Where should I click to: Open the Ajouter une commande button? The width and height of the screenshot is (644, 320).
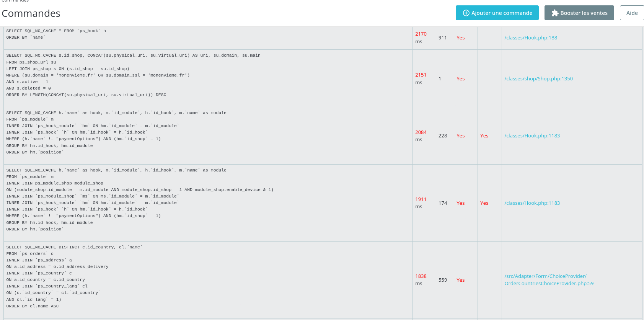point(497,13)
